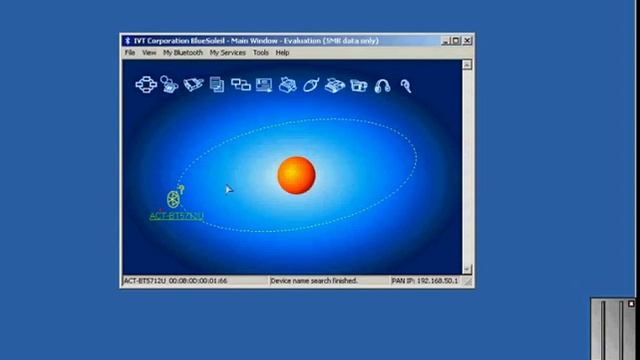Click the ACT-BT5712U address in status bar
640x360 pixels.
(176, 281)
